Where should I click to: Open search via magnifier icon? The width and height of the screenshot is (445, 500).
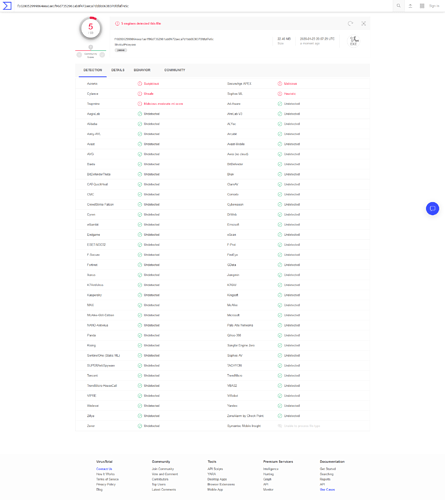pyautogui.click(x=398, y=6)
